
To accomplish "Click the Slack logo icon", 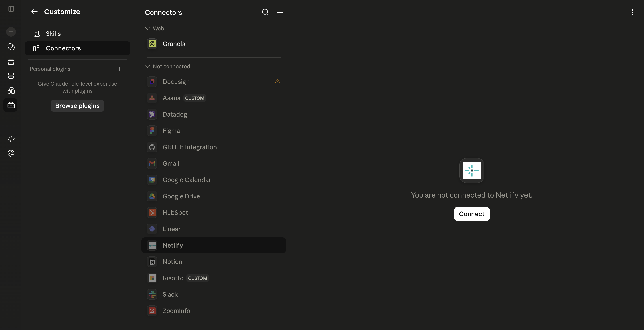I will (x=152, y=294).
